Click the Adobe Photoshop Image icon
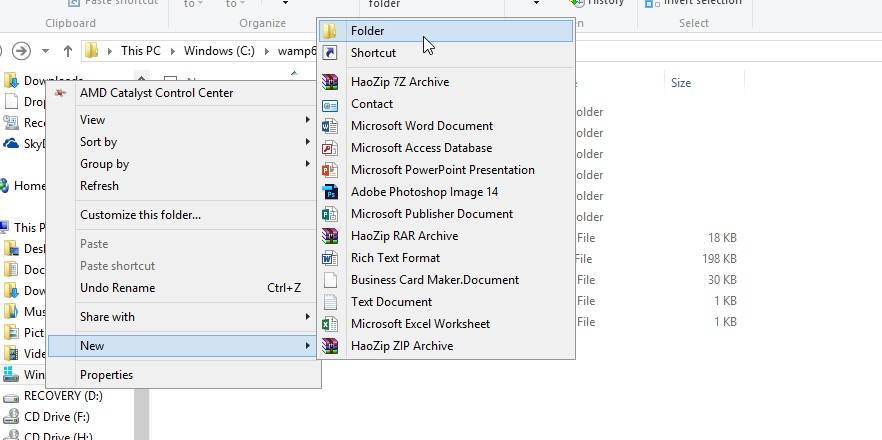Screen dimensions: 882x440 (330, 192)
